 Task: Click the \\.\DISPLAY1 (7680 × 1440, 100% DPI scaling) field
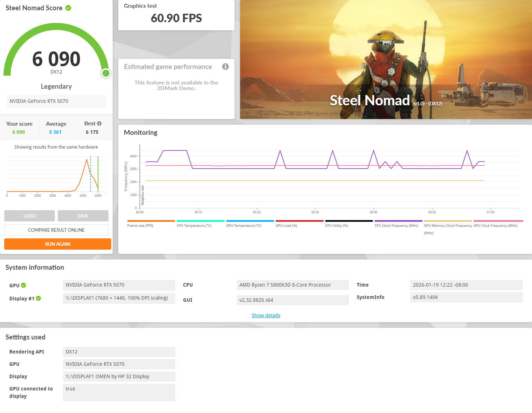pos(119,298)
